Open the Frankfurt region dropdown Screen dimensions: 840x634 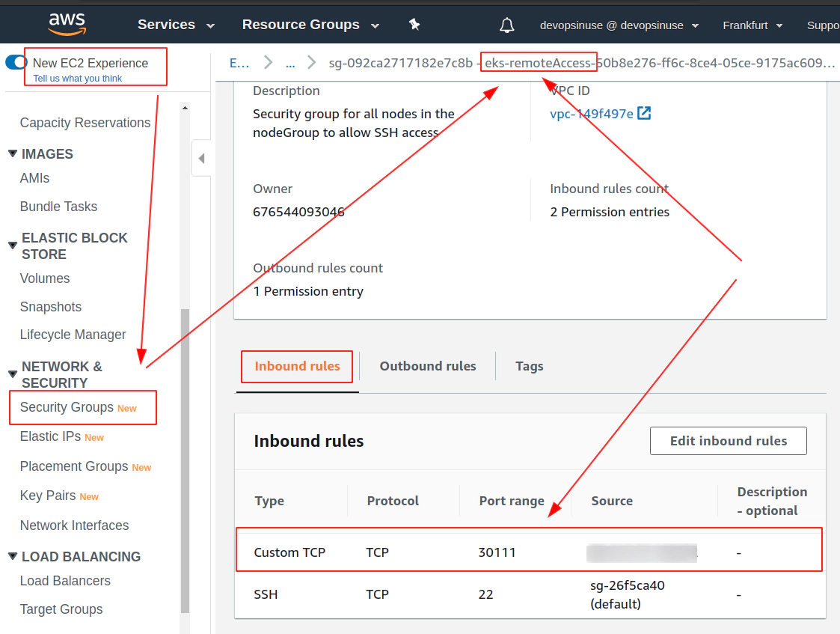(752, 25)
